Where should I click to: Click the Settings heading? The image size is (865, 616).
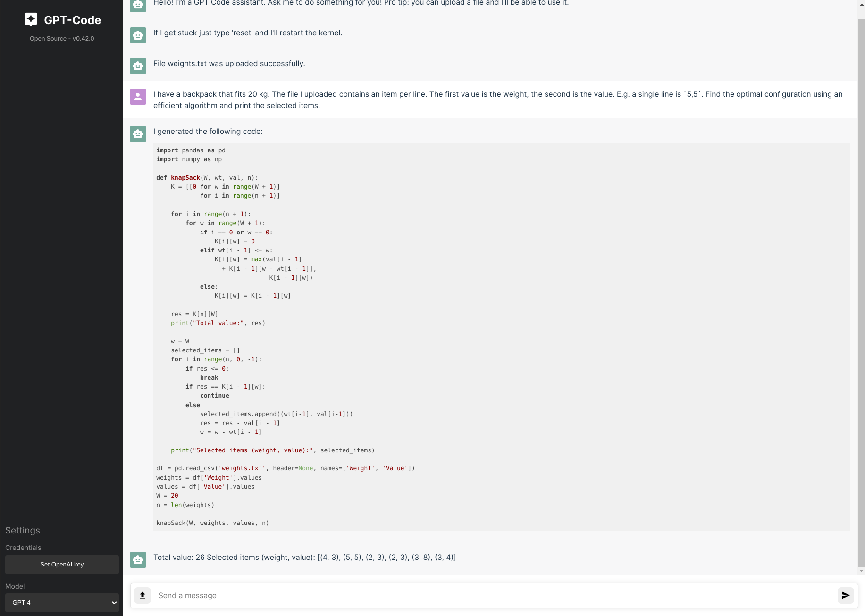click(23, 530)
